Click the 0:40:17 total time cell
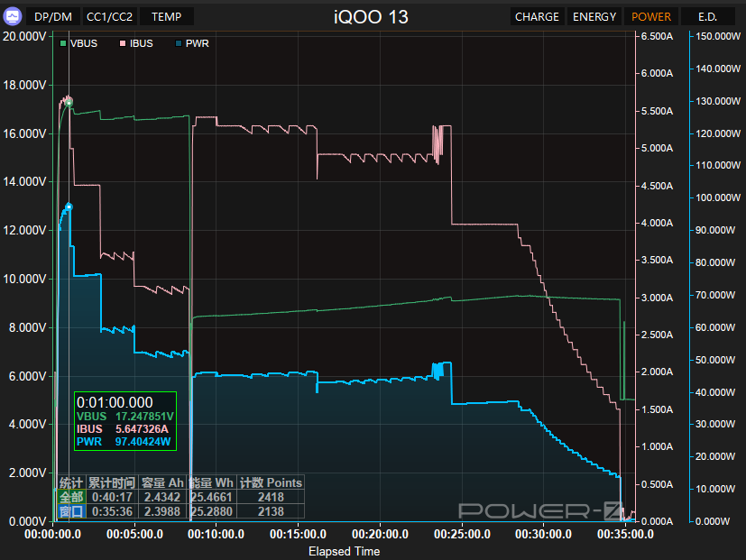Image resolution: width=746 pixels, height=560 pixels. [x=112, y=497]
